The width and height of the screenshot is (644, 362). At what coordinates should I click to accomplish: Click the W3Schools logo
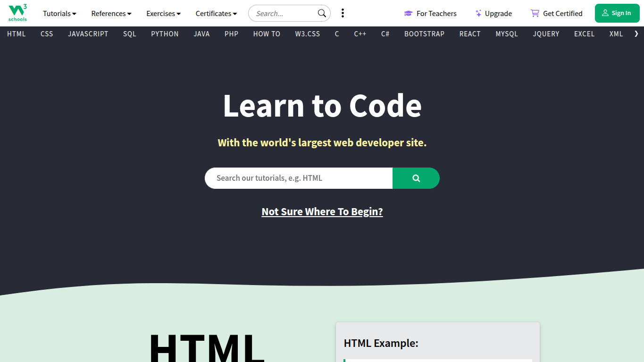[x=17, y=13]
